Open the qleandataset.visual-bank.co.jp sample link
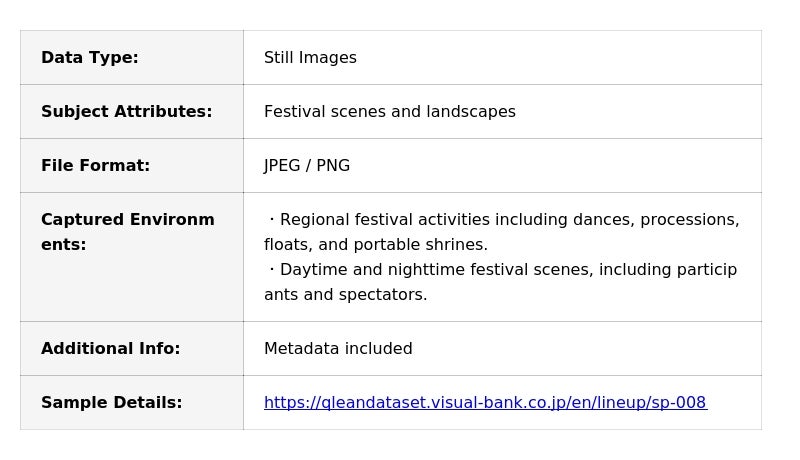 [x=485, y=403]
